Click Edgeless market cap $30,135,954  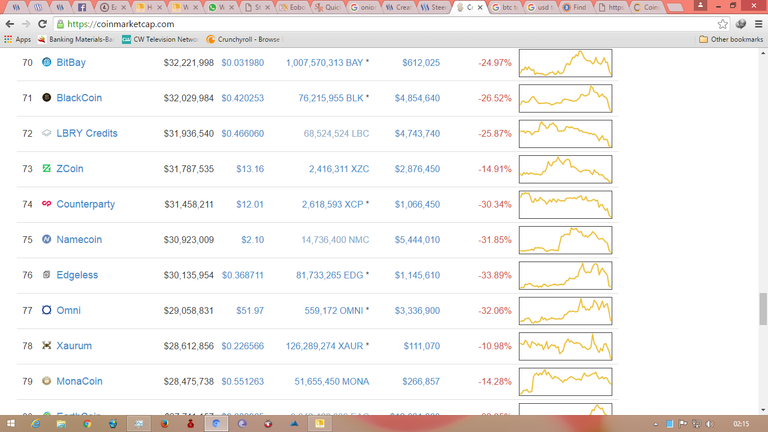click(189, 275)
